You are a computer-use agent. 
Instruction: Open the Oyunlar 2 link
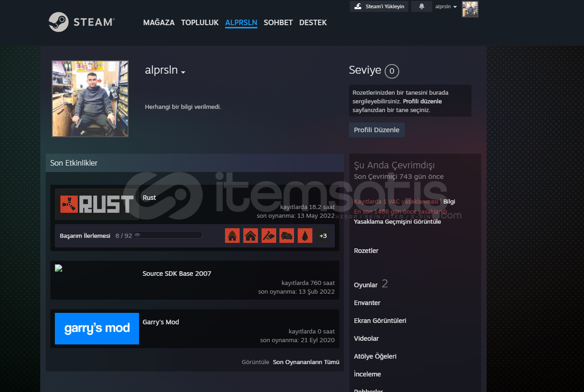(x=371, y=285)
